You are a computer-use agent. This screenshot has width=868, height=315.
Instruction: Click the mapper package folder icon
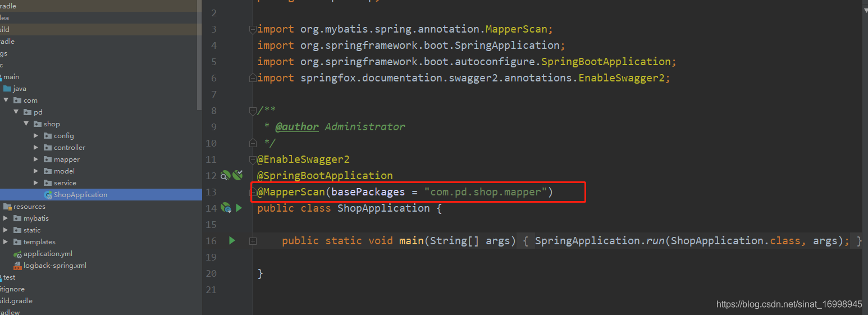48,159
